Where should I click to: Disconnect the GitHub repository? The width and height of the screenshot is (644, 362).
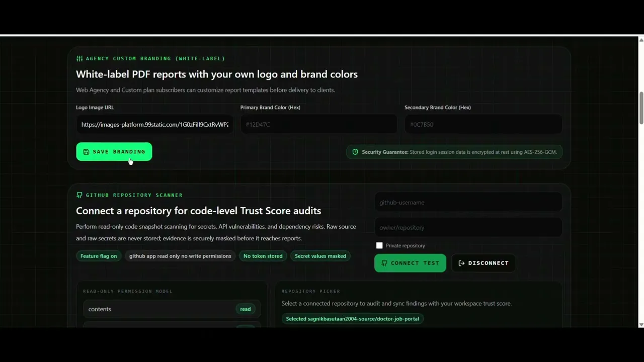[x=483, y=263]
